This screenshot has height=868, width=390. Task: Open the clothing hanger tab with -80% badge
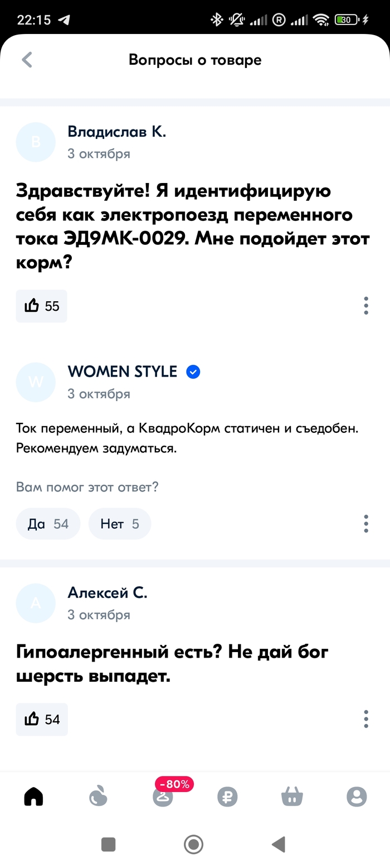point(163,798)
